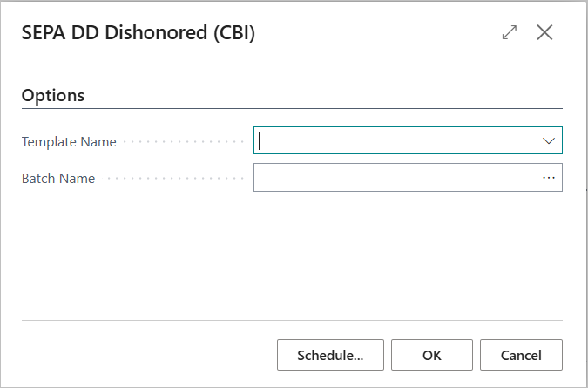Collapse the Options section header
Viewport: 588px width, 388px height.
click(53, 95)
